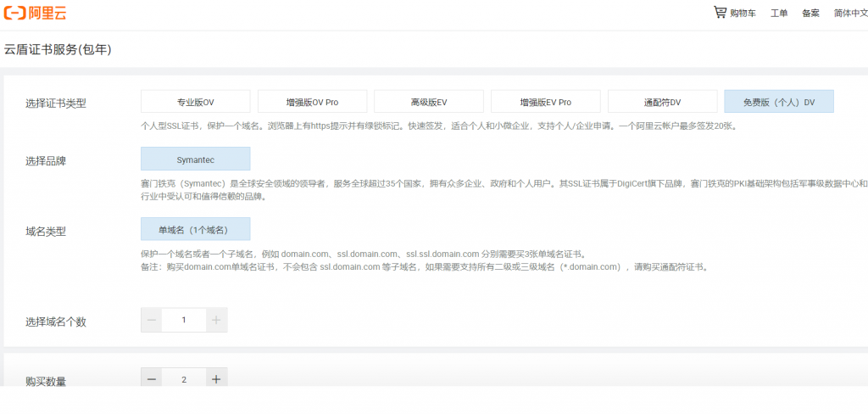Image resolution: width=868 pixels, height=414 pixels.
Task: Increase 选择域名个数 with plus button
Action: (x=216, y=320)
